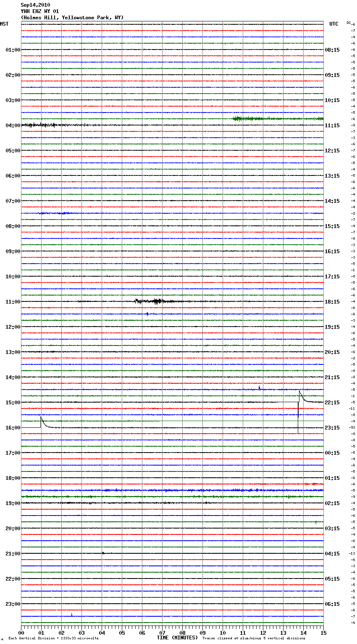Click minute 08 on the bottom axis
357x644 pixels.
click(x=182, y=633)
